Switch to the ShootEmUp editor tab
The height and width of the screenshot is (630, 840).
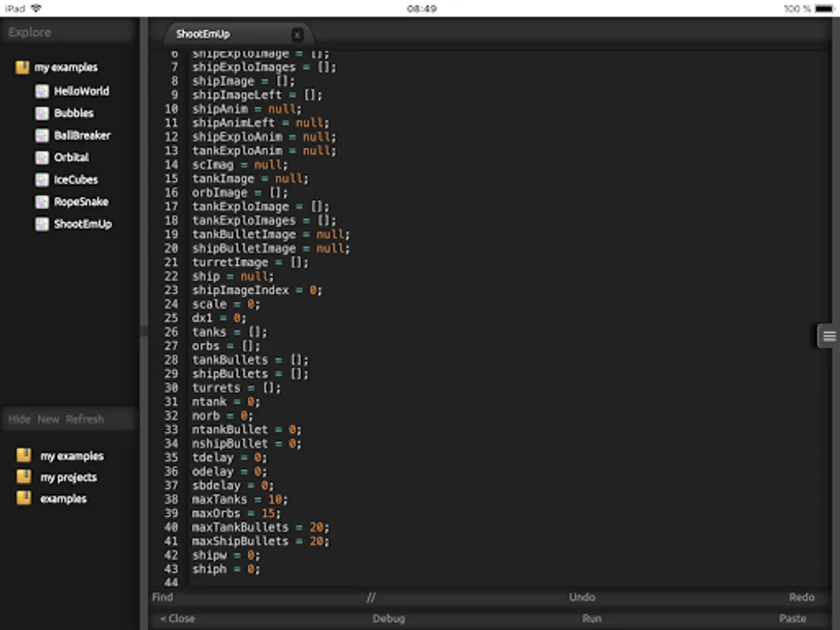(x=203, y=34)
